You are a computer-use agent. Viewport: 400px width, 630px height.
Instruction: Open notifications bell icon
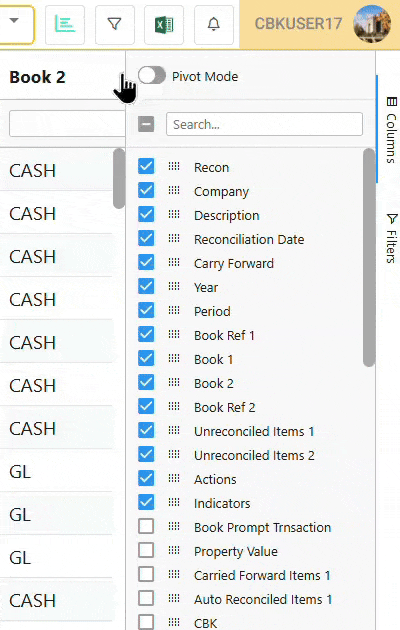point(214,25)
